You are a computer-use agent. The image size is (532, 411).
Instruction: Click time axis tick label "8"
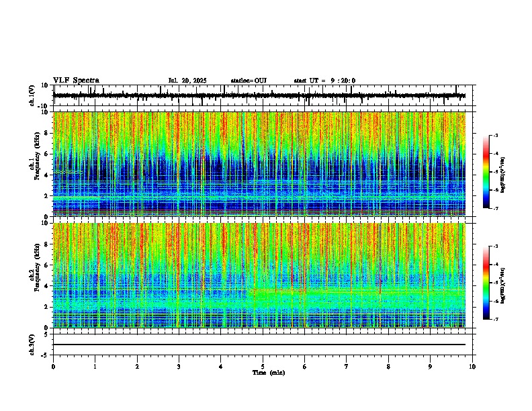(388, 367)
